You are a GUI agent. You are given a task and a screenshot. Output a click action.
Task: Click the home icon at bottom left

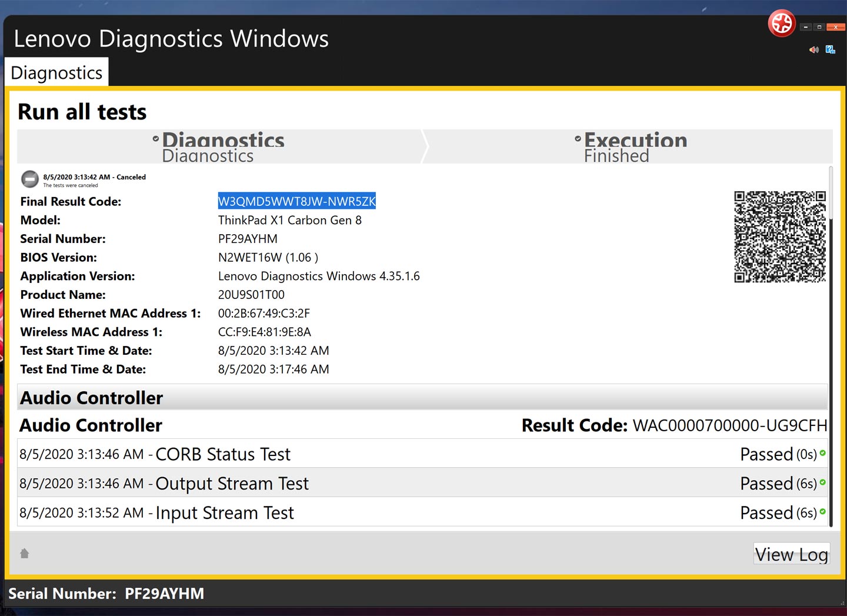tap(24, 553)
